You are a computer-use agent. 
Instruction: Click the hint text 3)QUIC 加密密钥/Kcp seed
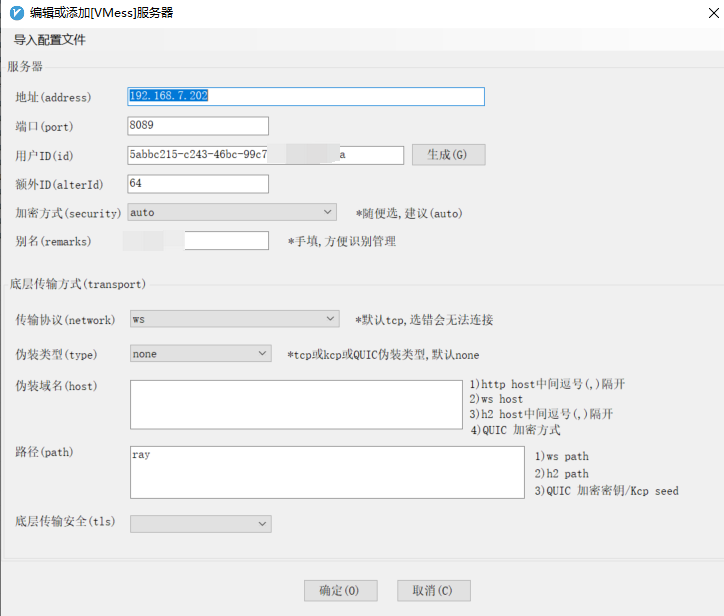pyautogui.click(x=607, y=490)
